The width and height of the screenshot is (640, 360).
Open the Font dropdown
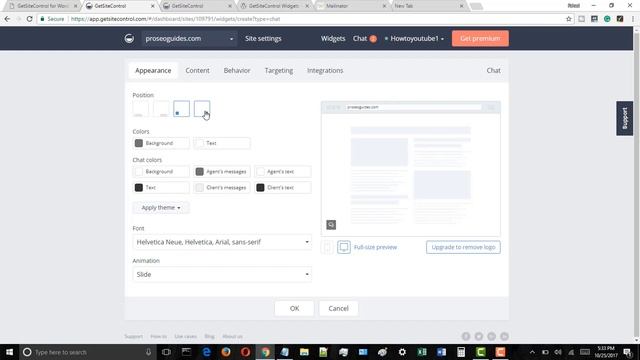point(222,242)
